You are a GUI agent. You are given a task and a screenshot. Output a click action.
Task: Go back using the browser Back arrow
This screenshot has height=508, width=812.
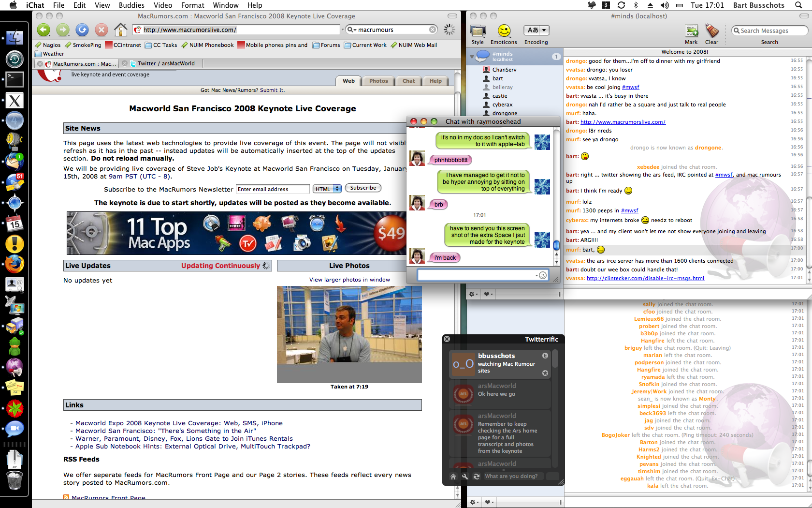click(43, 30)
